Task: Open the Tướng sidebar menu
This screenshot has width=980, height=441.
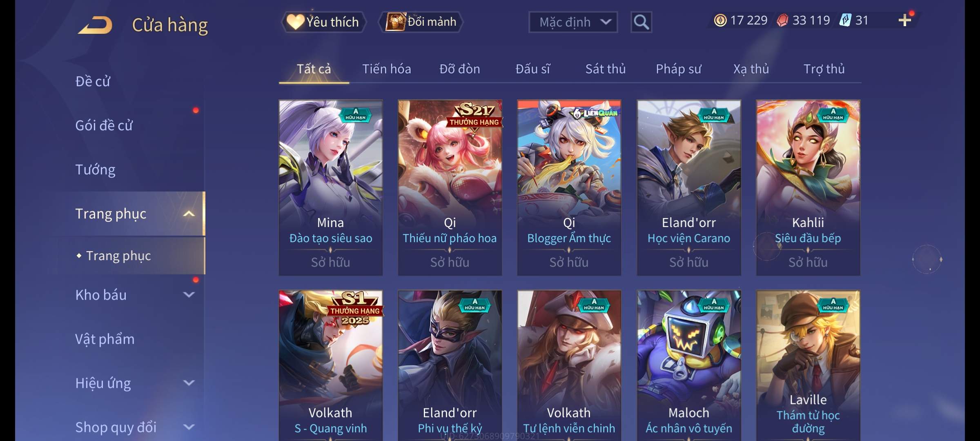Action: [95, 169]
